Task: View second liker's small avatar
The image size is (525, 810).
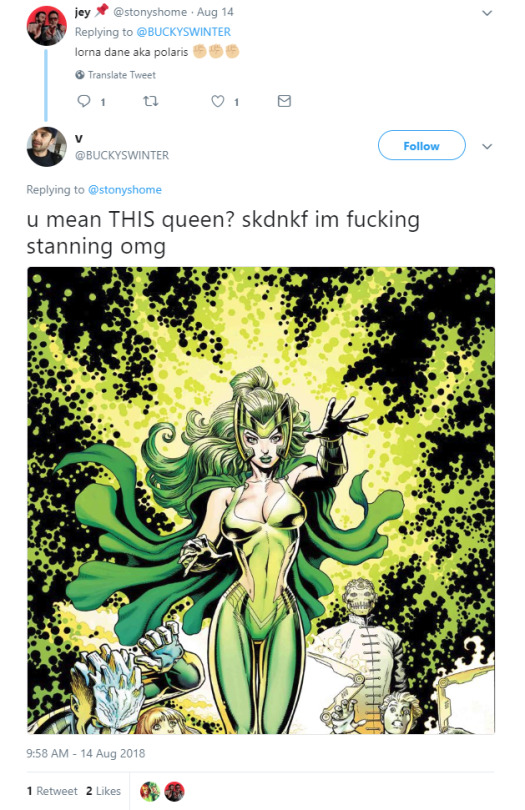Action: pyautogui.click(x=174, y=791)
